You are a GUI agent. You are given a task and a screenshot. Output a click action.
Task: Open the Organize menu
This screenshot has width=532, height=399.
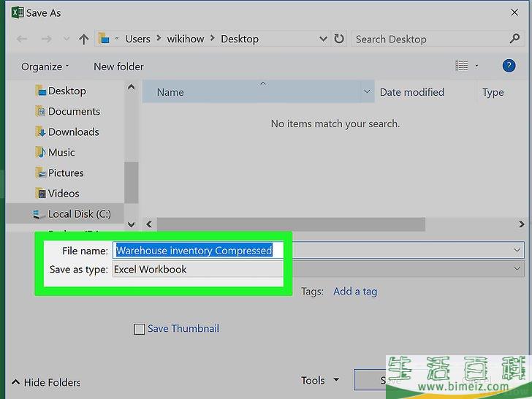click(45, 66)
